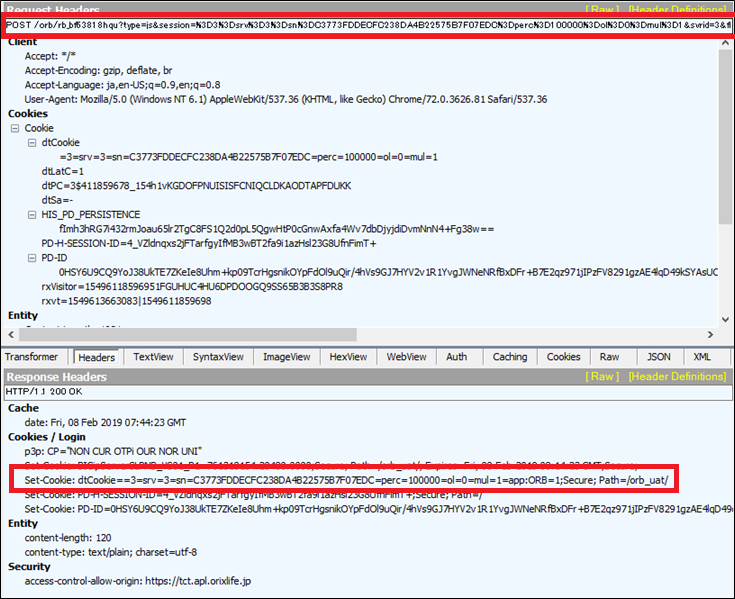
Task: Switch to the Transformer tab
Action: click(31, 357)
